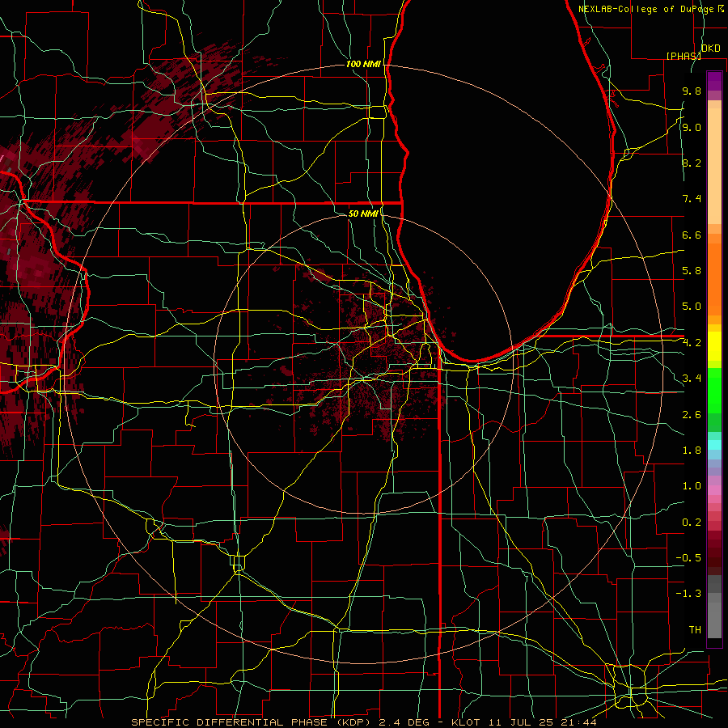This screenshot has height=728, width=728.
Task: Click the SPECIFIC DIFFERENTIAL PHASE (KDP) caption text
Action: (x=252, y=722)
